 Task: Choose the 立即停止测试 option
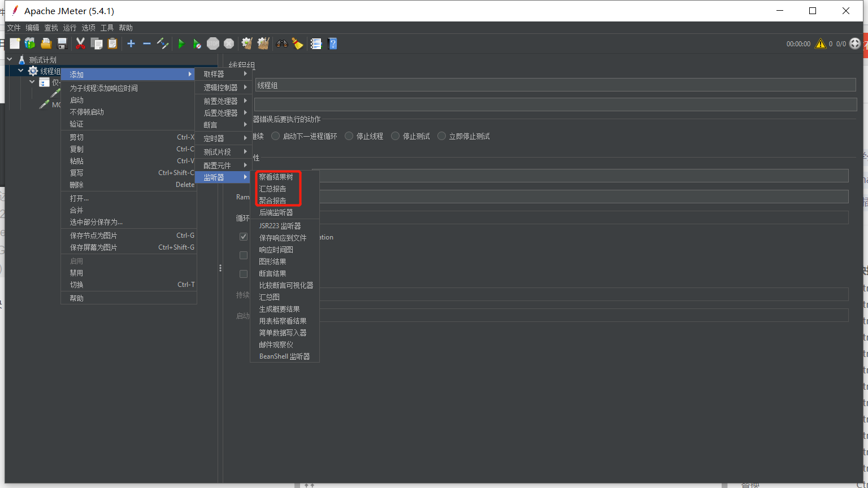pos(441,136)
